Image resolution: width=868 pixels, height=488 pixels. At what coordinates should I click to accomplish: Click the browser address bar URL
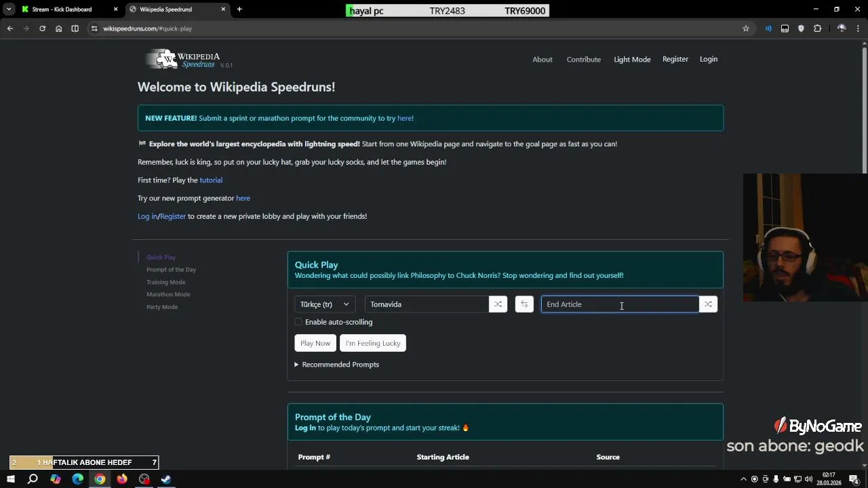[x=147, y=28]
